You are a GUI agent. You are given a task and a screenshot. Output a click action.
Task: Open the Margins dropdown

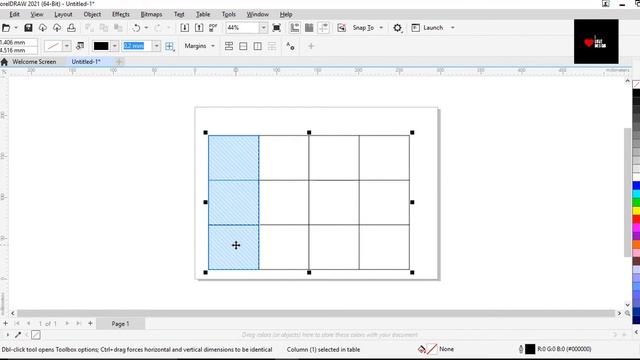point(200,46)
